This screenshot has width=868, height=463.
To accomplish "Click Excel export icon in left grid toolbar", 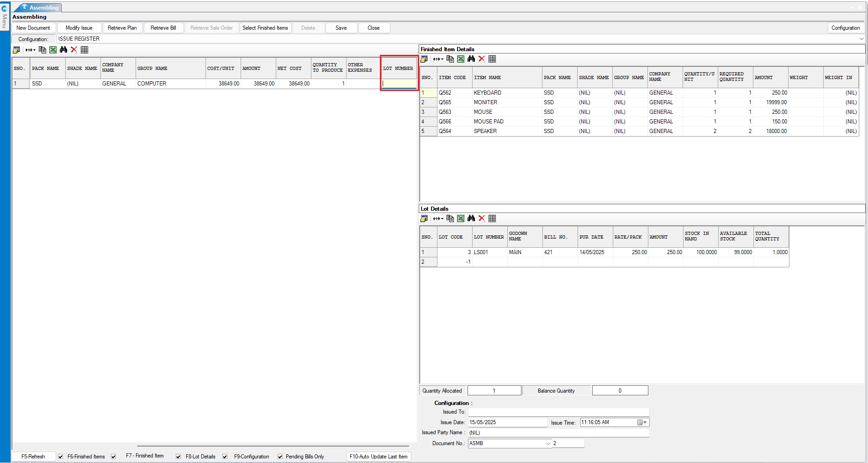I will click(x=53, y=50).
